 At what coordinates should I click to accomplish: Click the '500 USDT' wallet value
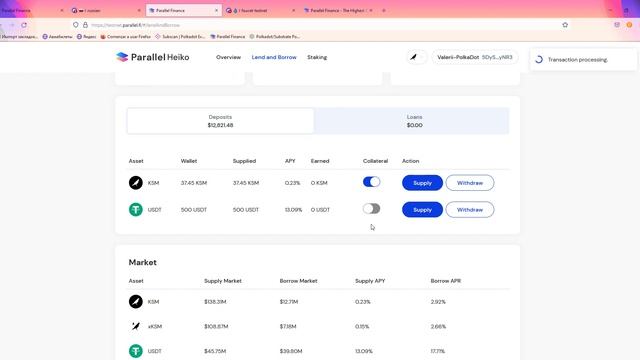point(193,210)
